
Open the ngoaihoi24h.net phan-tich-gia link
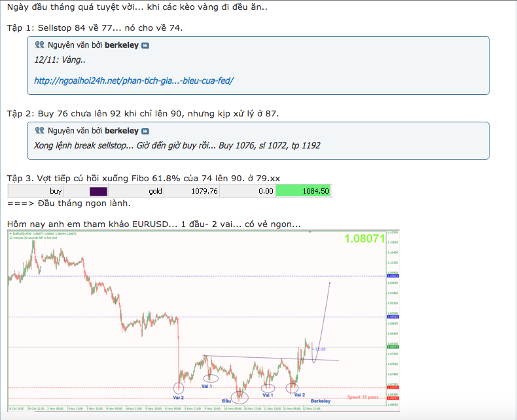point(134,80)
